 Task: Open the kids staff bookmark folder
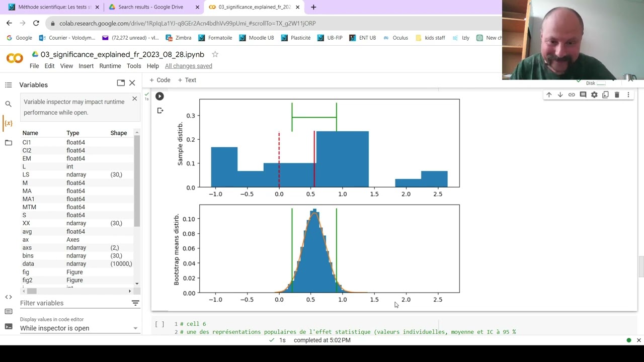point(430,38)
